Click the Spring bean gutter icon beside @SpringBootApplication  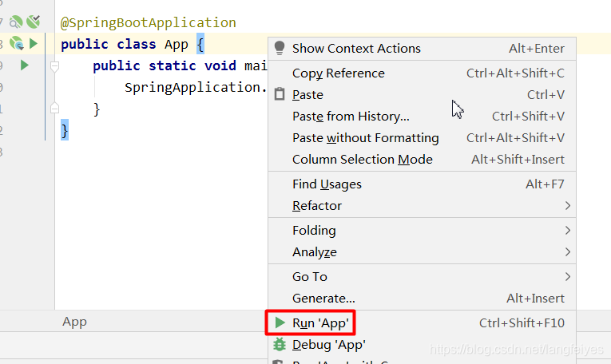tap(16, 22)
